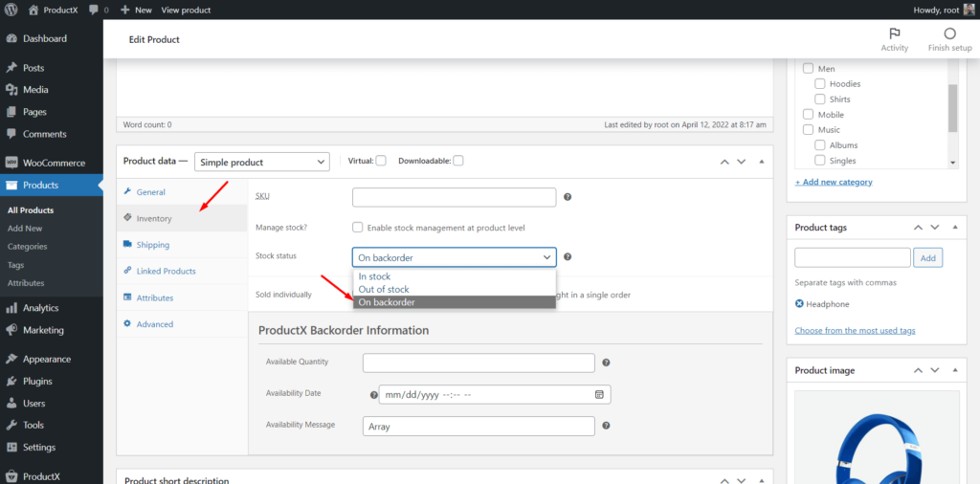Choose from the most used tags
This screenshot has width=980, height=484.
[855, 330]
